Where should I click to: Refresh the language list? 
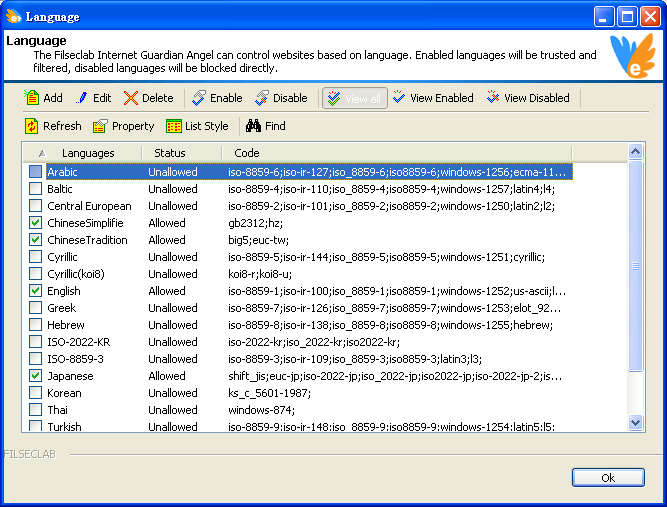pos(32,126)
